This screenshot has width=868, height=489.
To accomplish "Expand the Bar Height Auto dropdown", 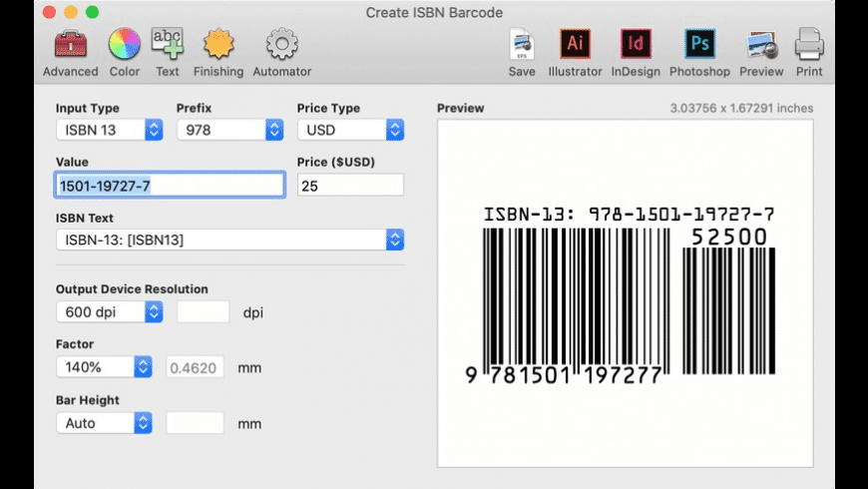I will (104, 423).
